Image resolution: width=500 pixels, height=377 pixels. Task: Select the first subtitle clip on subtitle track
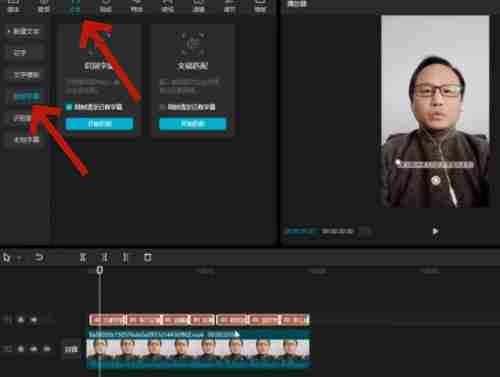pos(107,320)
